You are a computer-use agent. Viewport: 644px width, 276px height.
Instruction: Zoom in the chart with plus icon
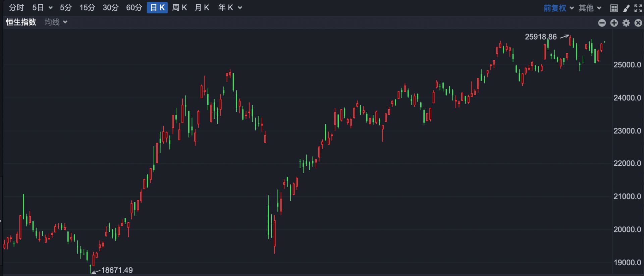tap(614, 23)
